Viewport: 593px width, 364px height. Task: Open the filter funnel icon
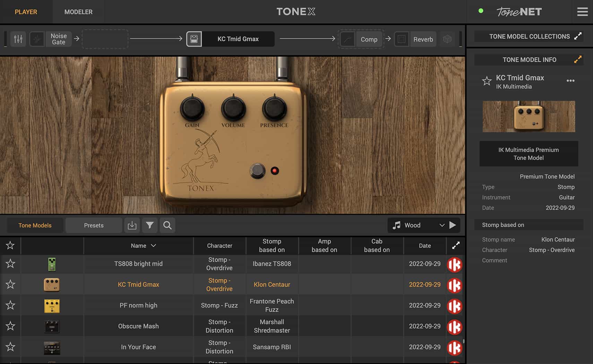[149, 225]
